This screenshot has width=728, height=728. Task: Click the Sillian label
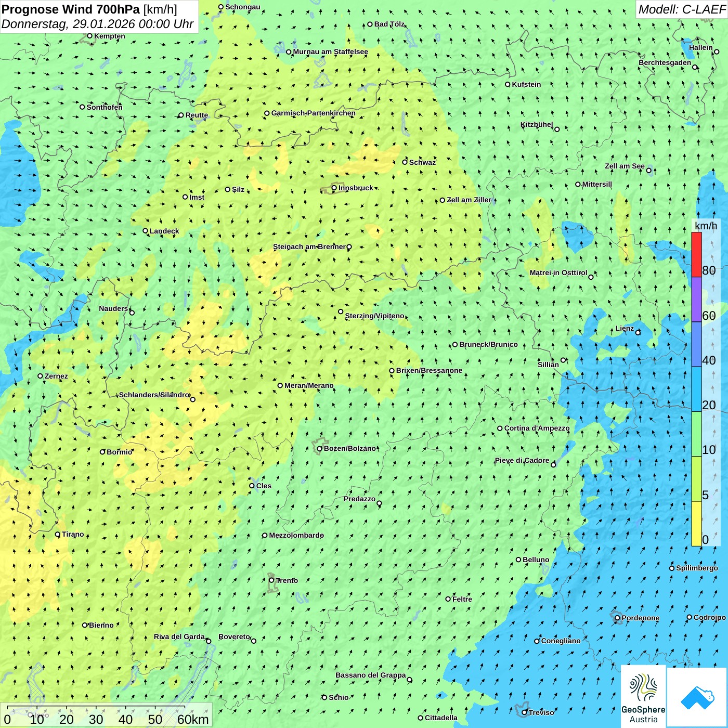548,365
